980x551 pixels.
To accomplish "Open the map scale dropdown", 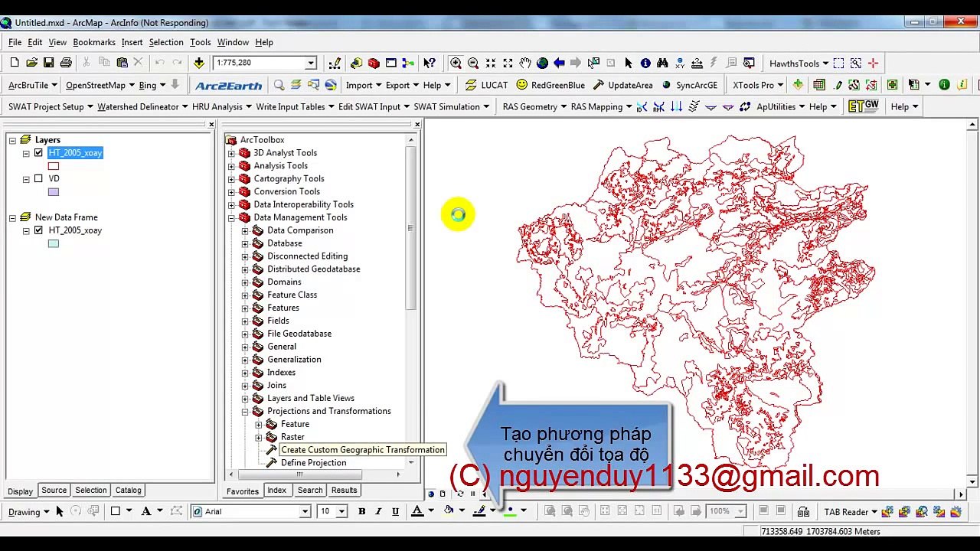I will [311, 63].
